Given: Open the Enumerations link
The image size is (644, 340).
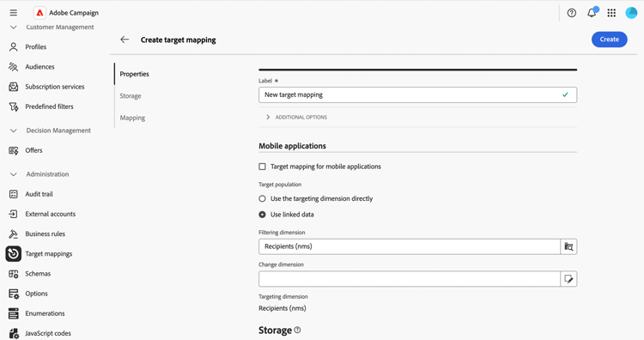Looking at the screenshot, I should coord(45,313).
